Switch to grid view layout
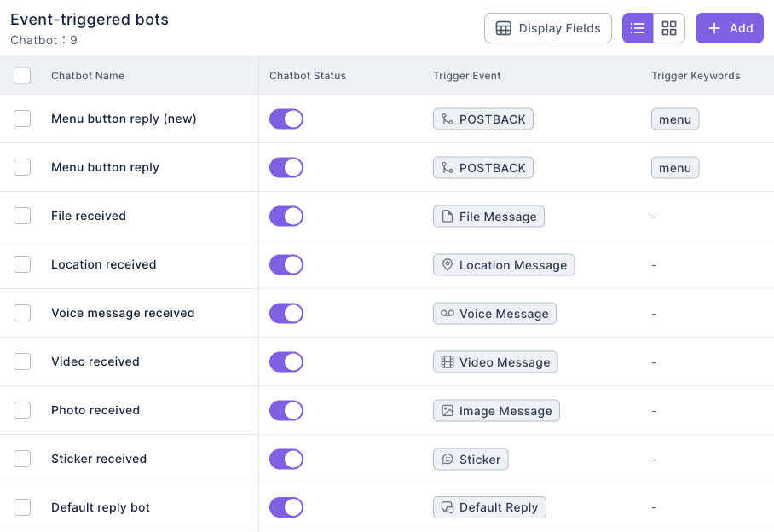 [x=669, y=28]
